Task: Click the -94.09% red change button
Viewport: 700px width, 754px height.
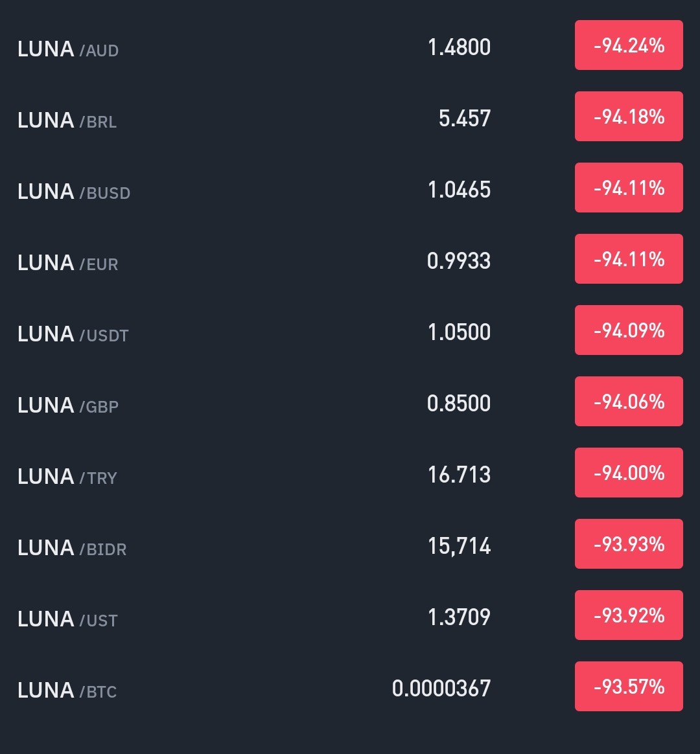Action: [x=629, y=330]
